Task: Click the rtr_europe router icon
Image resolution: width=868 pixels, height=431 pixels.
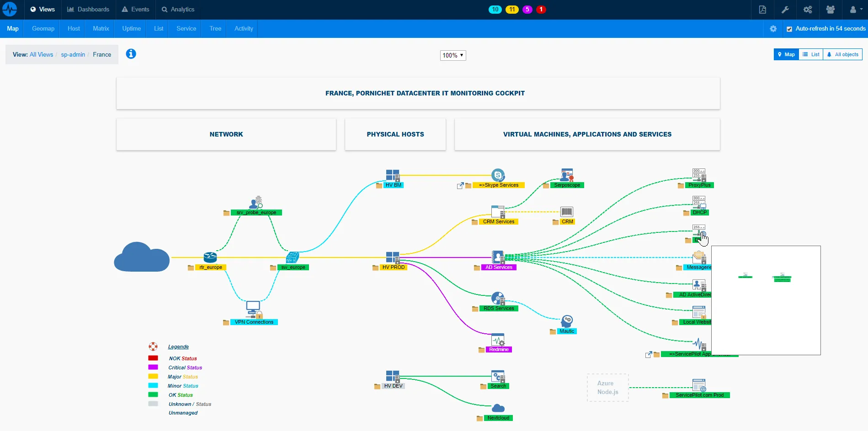Action: (210, 257)
